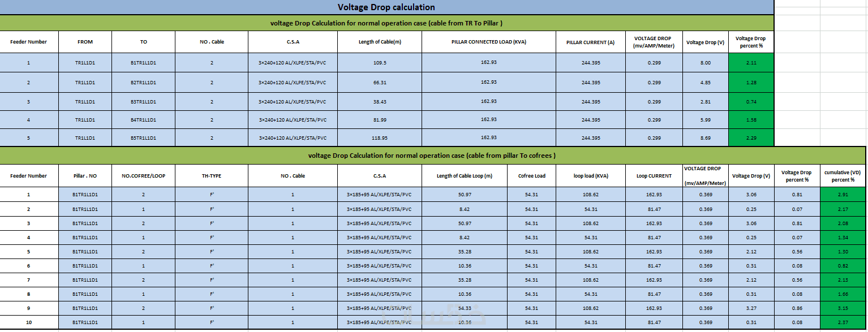The height and width of the screenshot is (332, 868).
Task: Select the 'PILLAR CURRENT (A)' header cell
Action: click(x=591, y=42)
